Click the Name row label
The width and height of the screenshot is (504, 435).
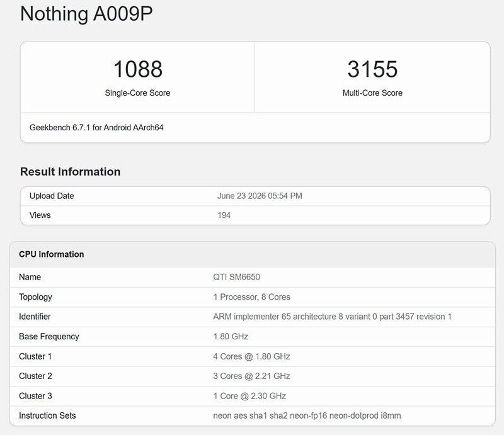pyautogui.click(x=30, y=277)
